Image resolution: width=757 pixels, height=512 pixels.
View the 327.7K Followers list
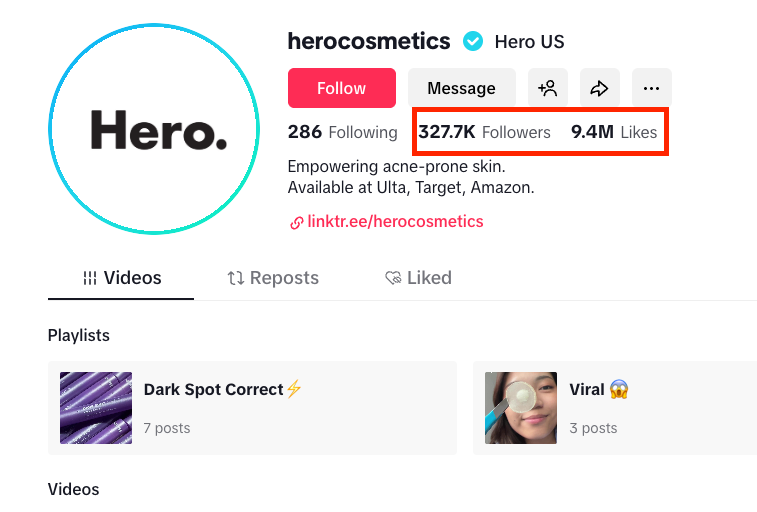pyautogui.click(x=485, y=132)
